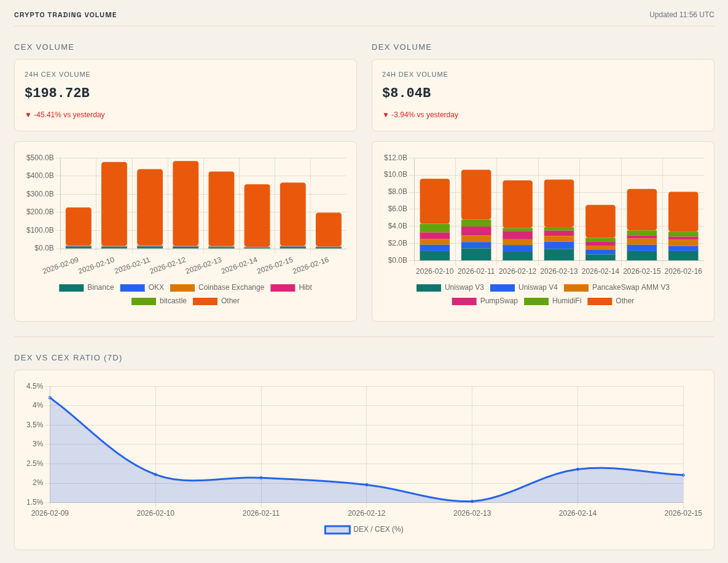Click the -3.94% vs yesterday change
The image size is (728, 563).
420,115
